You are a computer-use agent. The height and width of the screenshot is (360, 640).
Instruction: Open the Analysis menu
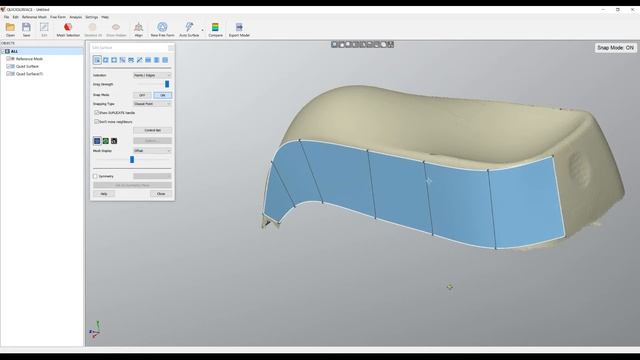(76, 17)
